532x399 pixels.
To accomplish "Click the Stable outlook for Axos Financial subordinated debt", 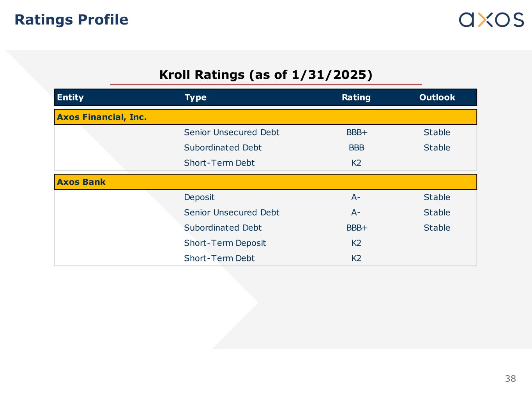I will coord(437,148).
